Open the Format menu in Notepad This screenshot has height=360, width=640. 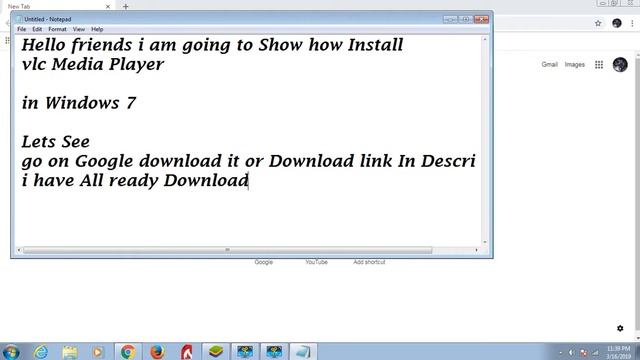coord(57,29)
